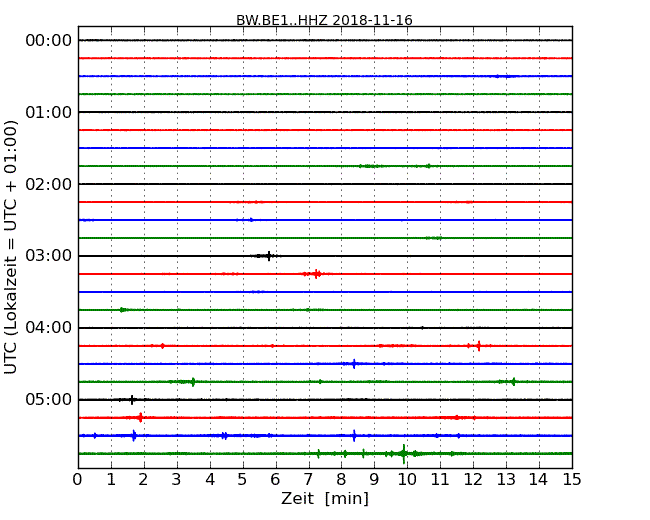The image size is (650, 520).
Task: Select x-axis tick label 6
Action: 275,480
